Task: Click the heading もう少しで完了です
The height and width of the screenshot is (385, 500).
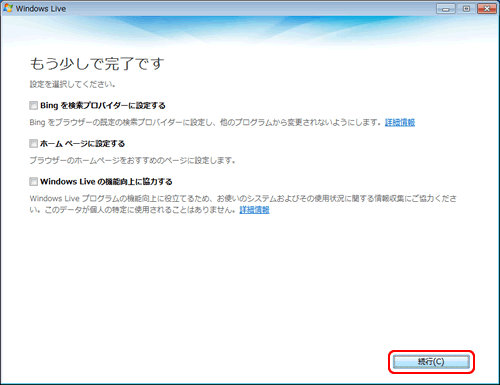Action: point(97,64)
